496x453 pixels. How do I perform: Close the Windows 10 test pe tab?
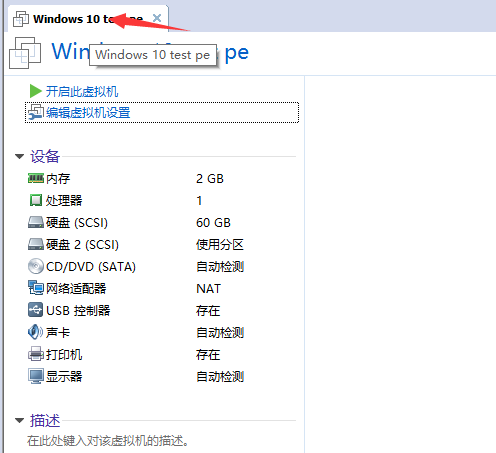click(x=157, y=18)
